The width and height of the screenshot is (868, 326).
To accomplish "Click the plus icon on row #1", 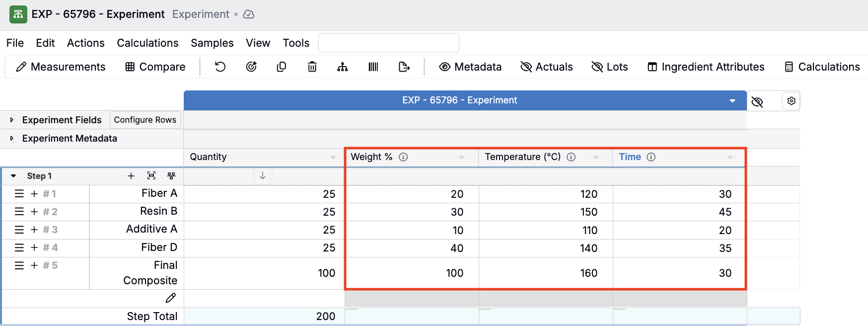I will pyautogui.click(x=34, y=194).
